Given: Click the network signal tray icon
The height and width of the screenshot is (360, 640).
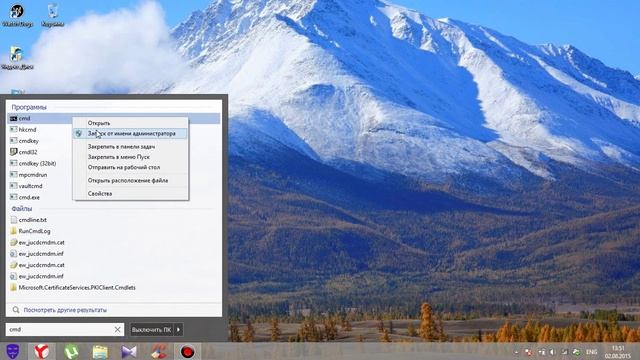Looking at the screenshot, I should pyautogui.click(x=564, y=352).
